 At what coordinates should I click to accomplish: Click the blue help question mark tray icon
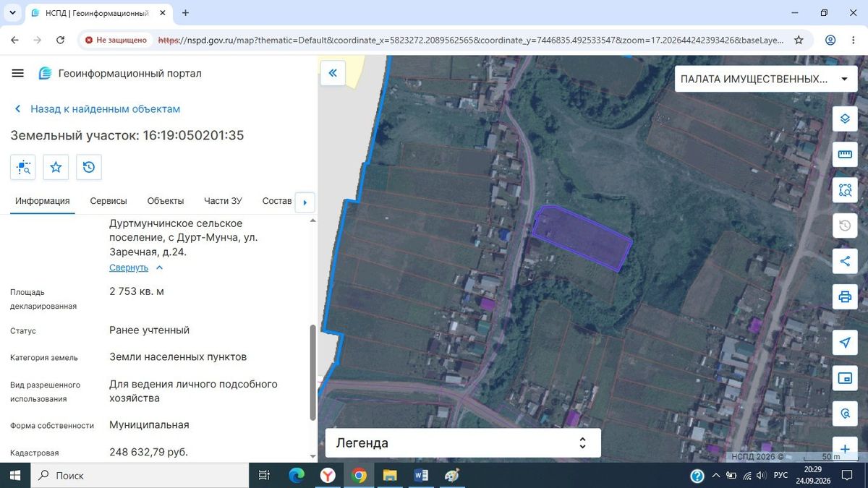tap(697, 475)
